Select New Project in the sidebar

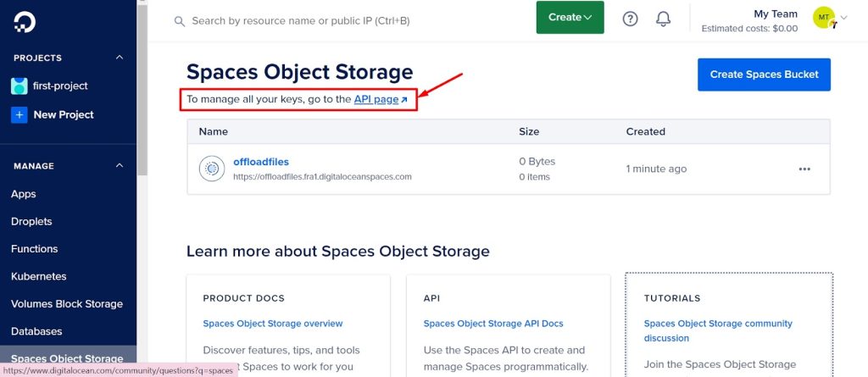tap(64, 114)
